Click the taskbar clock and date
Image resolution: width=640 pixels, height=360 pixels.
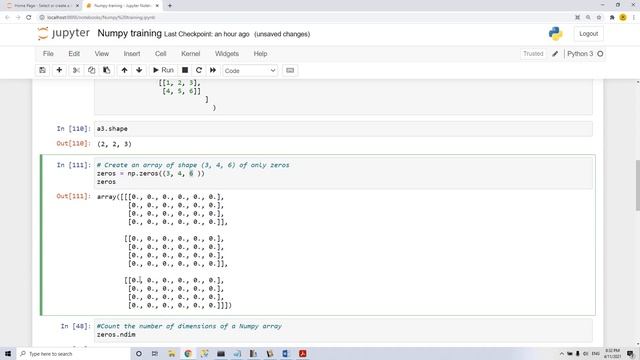click(x=612, y=353)
